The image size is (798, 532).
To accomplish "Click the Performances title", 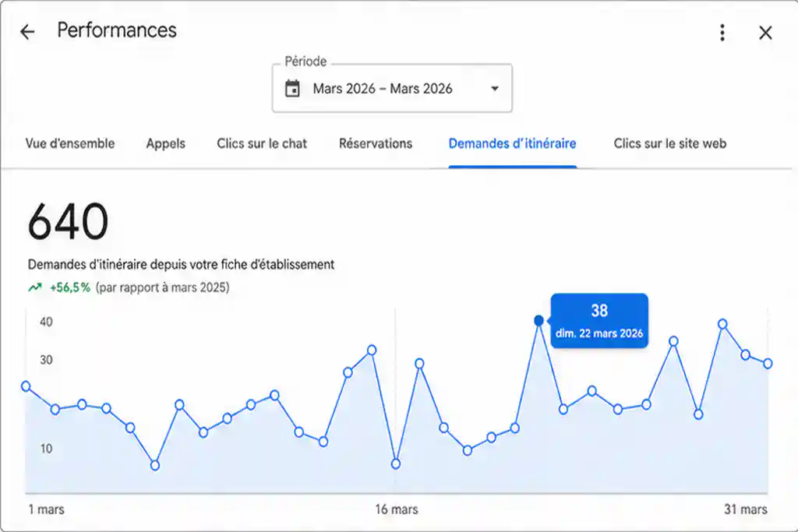I will tap(117, 30).
